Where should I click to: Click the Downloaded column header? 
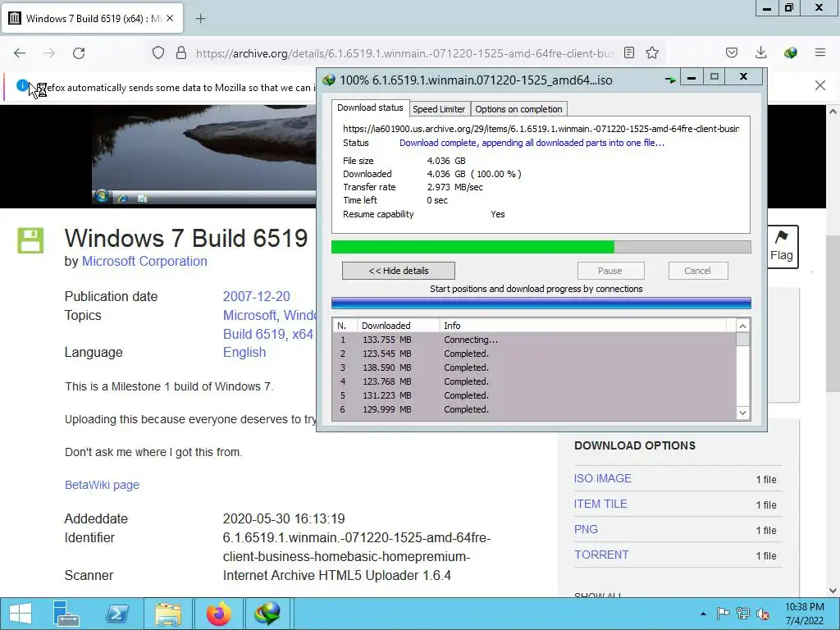pyautogui.click(x=399, y=325)
